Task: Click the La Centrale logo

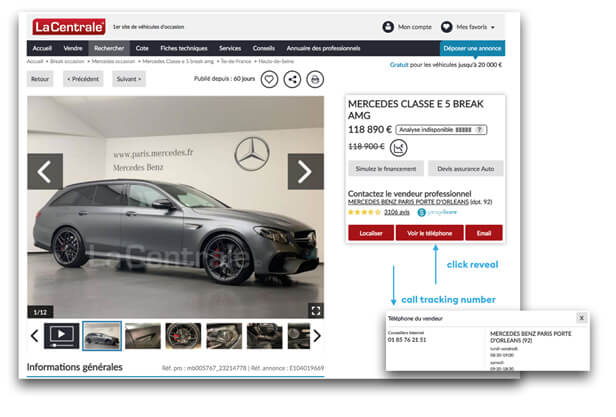Action: coord(68,27)
